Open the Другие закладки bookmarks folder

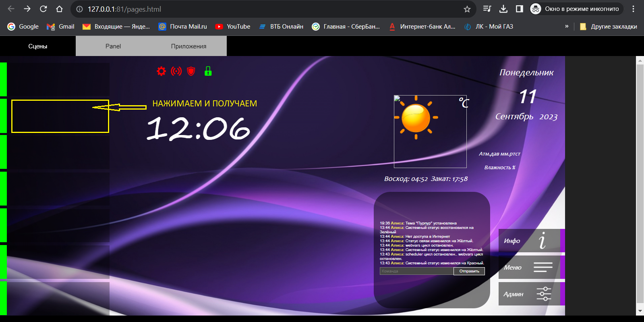(x=609, y=27)
